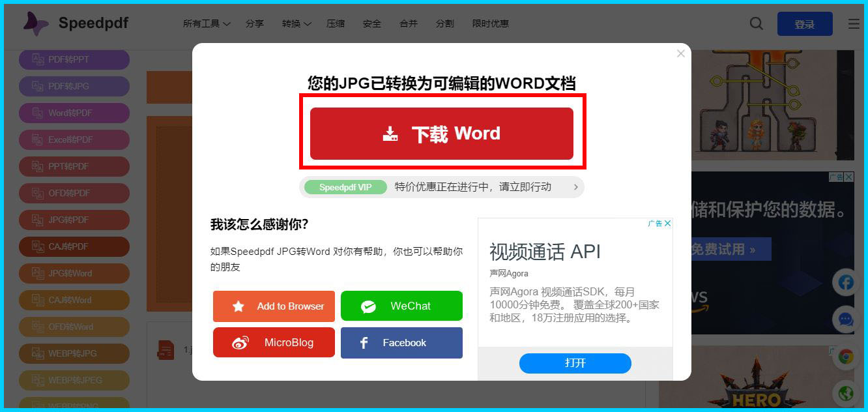The image size is (868, 412).
Task: Click the 下载 Word button
Action: (442, 133)
